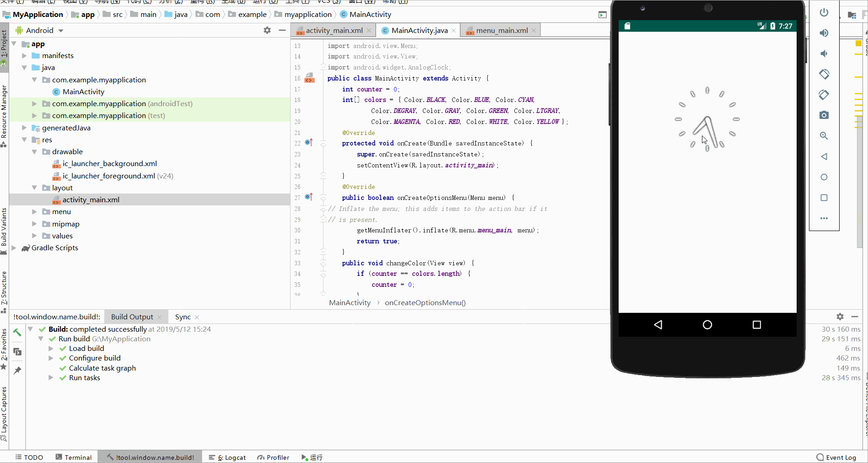The image size is (868, 463).
Task: Click the emulator volume up icon
Action: click(824, 33)
